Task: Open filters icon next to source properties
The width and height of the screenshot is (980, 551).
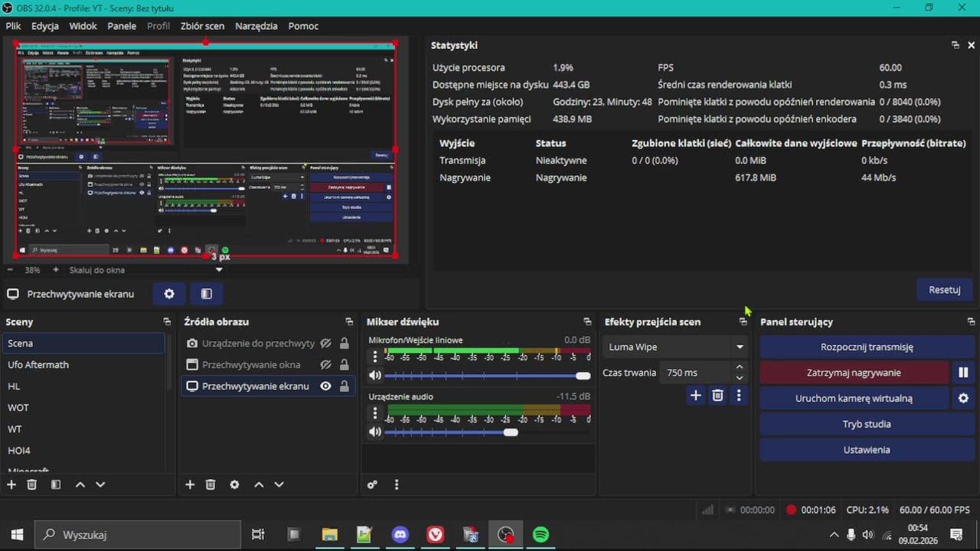Action: click(207, 294)
